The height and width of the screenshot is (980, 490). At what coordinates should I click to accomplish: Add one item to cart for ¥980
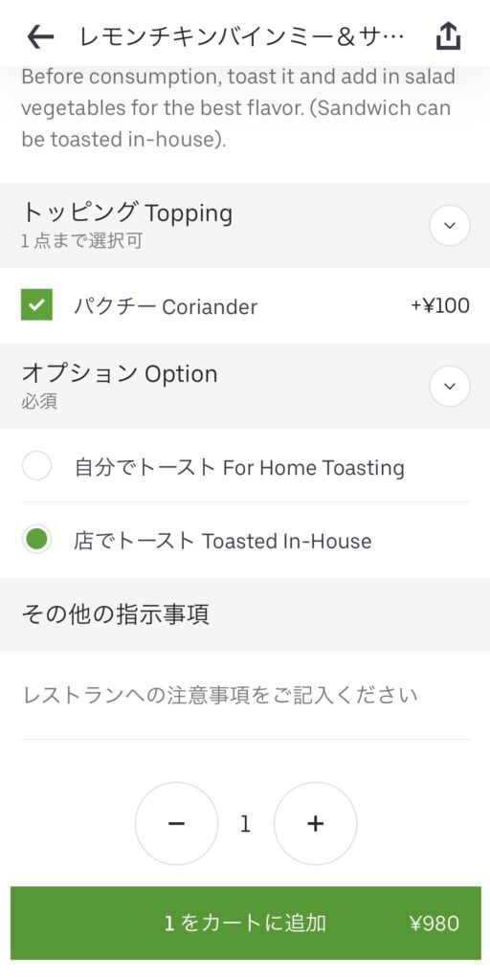click(245, 924)
